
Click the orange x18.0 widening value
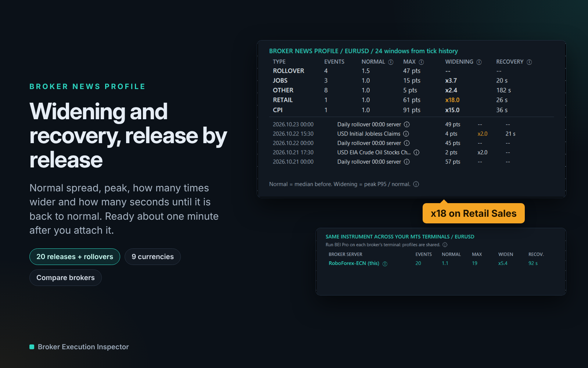click(452, 100)
